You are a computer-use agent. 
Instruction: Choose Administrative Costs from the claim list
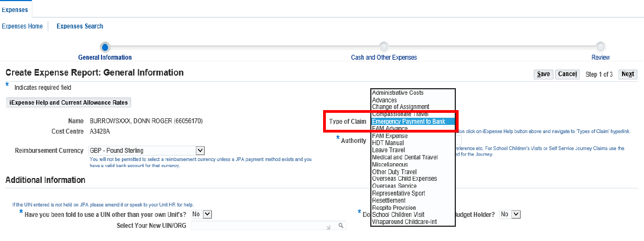(398, 93)
